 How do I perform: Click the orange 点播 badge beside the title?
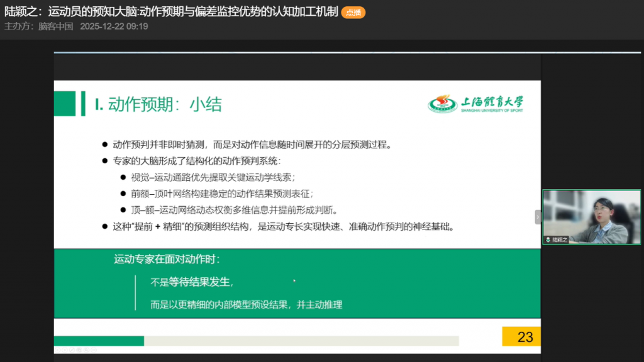(x=353, y=13)
